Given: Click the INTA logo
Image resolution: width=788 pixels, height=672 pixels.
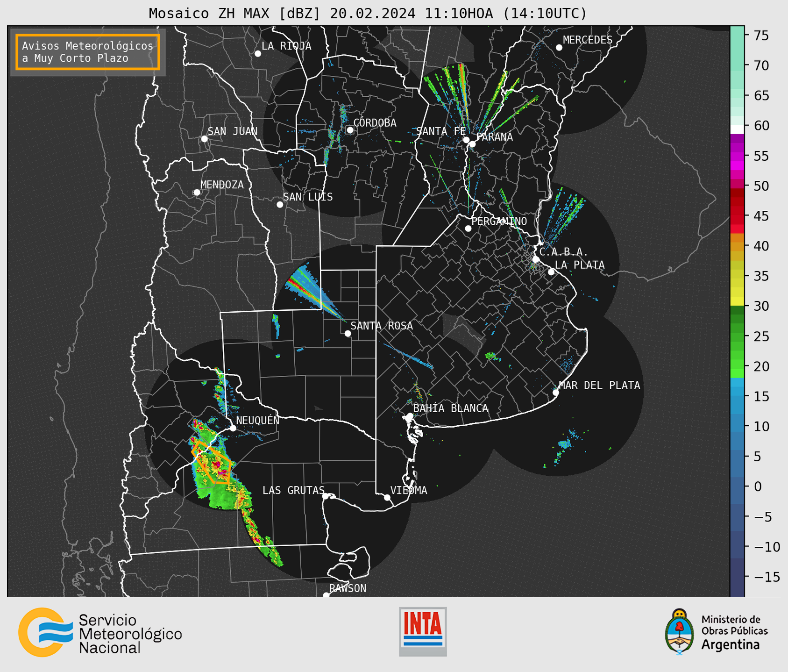Looking at the screenshot, I should coord(423,631).
